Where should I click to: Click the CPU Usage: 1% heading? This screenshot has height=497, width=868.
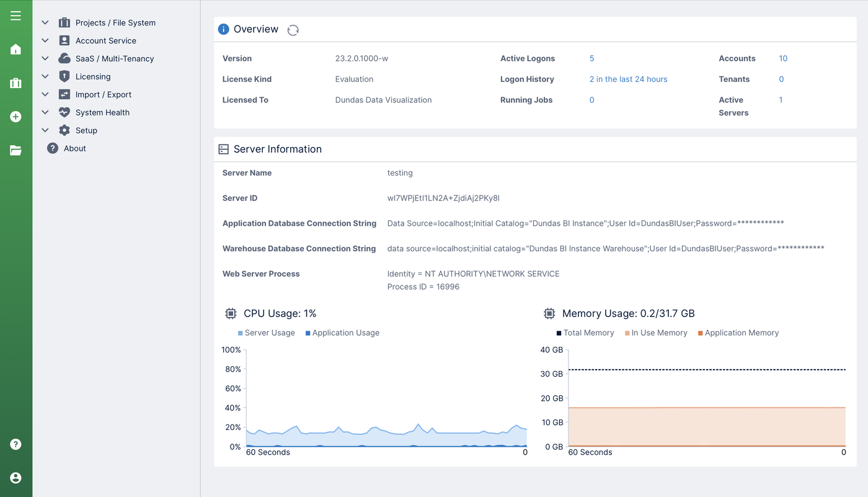pyautogui.click(x=280, y=314)
